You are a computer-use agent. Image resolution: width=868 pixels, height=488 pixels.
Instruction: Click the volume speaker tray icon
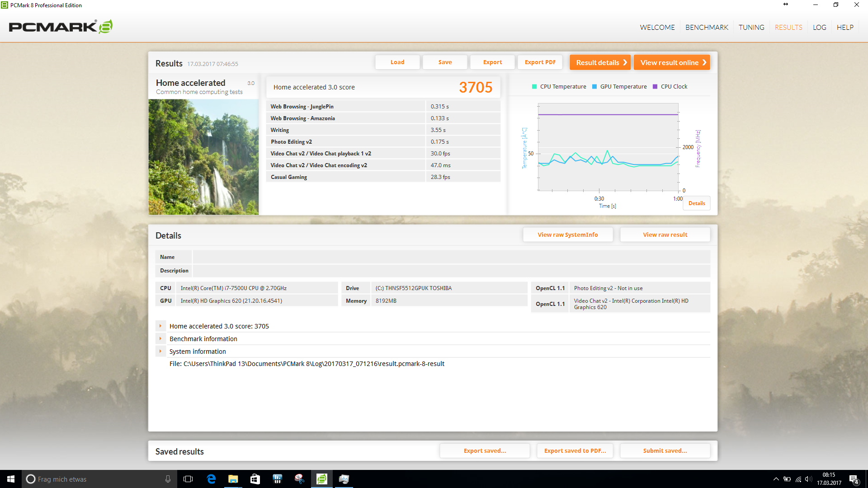(x=808, y=479)
